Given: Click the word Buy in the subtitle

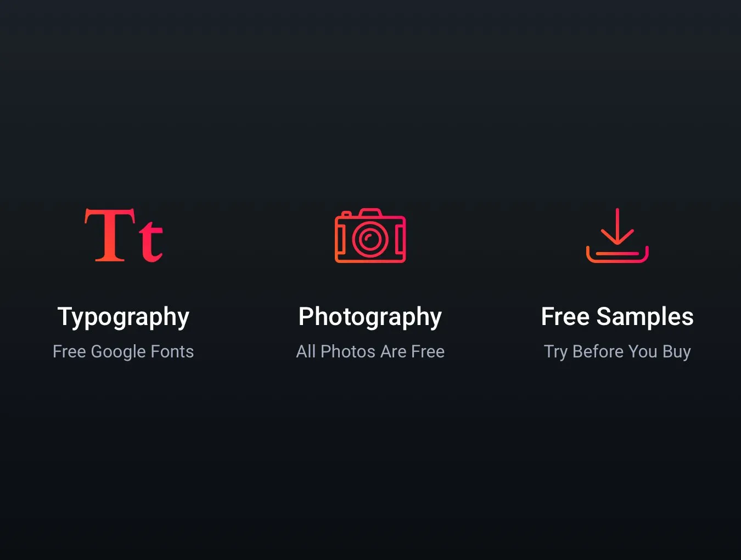Looking at the screenshot, I should click(677, 352).
